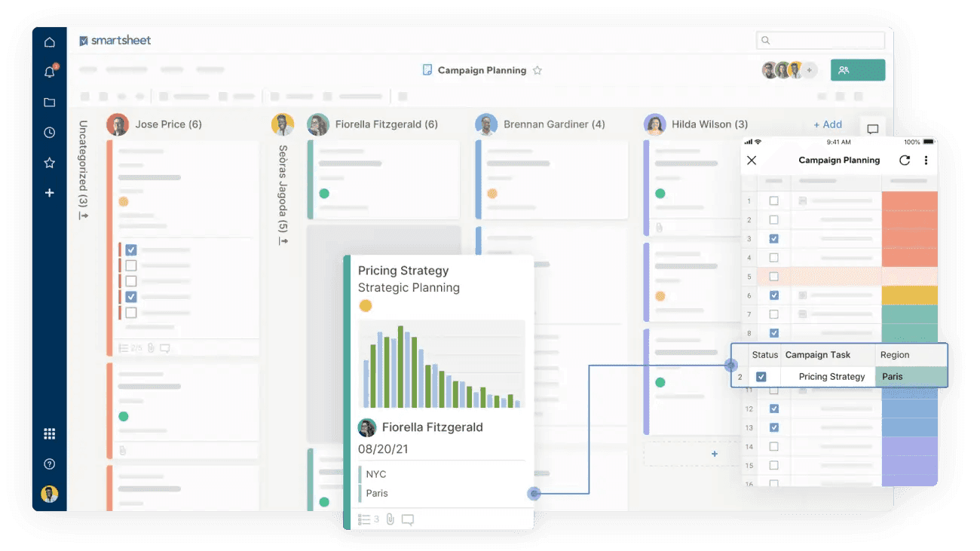Click the 08/20/21 date on the card

click(384, 448)
